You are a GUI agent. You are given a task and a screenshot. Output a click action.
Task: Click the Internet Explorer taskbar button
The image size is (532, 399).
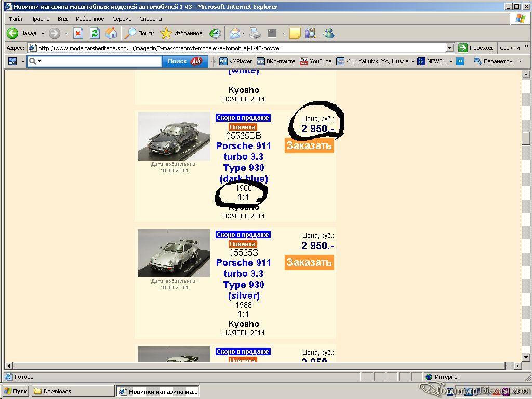pyautogui.click(x=158, y=391)
